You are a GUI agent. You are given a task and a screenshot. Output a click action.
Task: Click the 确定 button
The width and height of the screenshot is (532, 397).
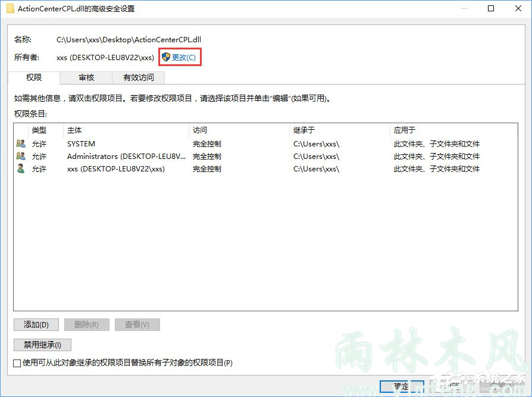[x=402, y=386]
